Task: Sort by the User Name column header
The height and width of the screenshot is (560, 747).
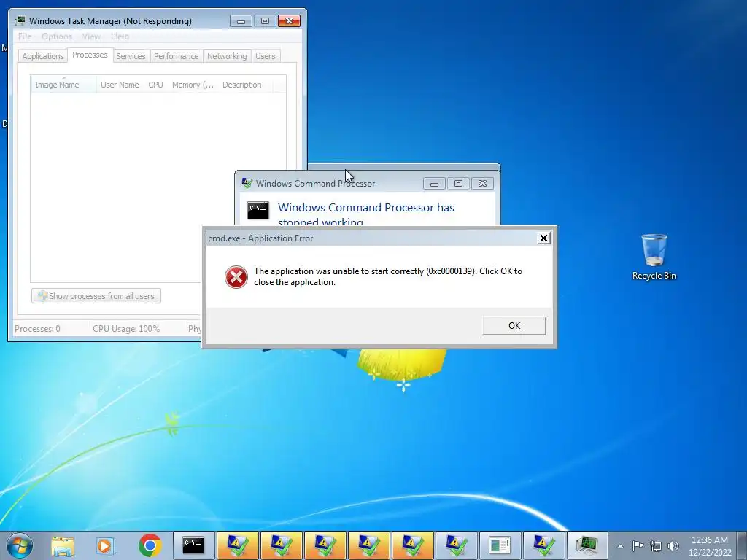Action: click(x=120, y=85)
